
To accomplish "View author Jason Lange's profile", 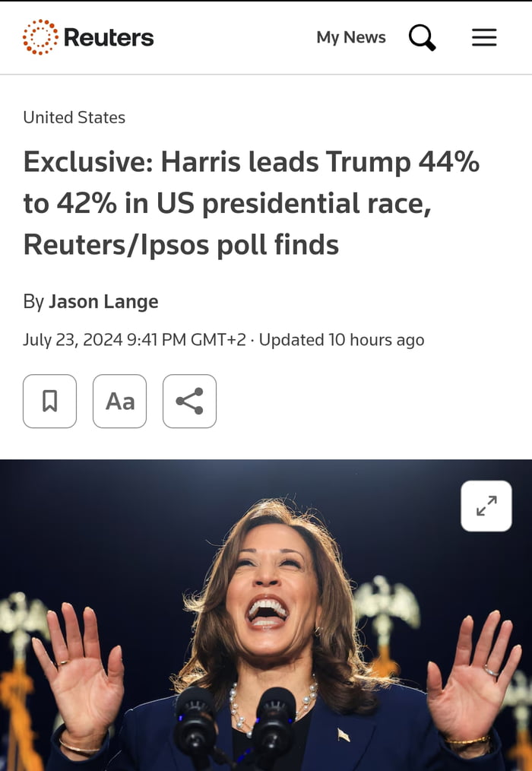I will coord(103,301).
